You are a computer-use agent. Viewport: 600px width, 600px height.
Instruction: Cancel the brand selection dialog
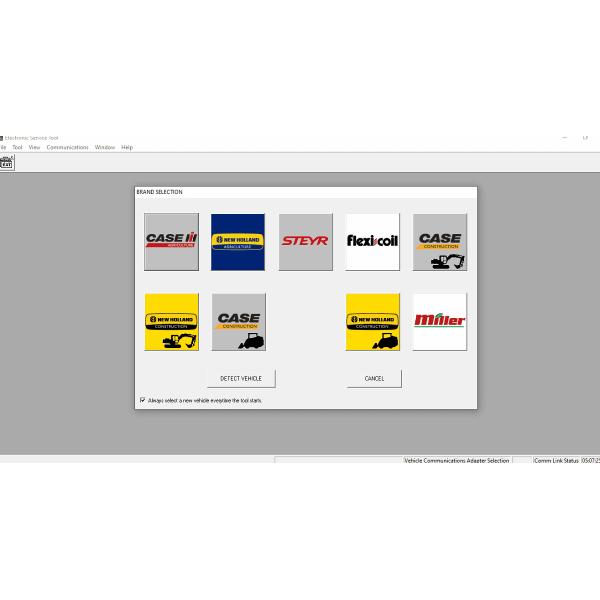pyautogui.click(x=374, y=378)
